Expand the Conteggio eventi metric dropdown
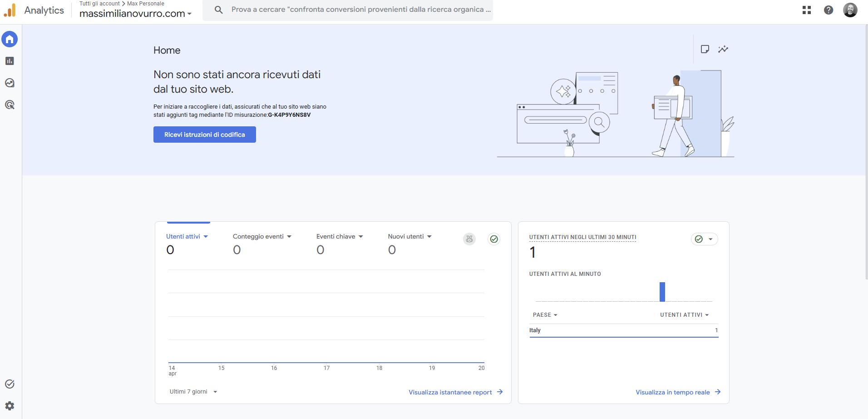The height and width of the screenshot is (419, 868). 262,236
